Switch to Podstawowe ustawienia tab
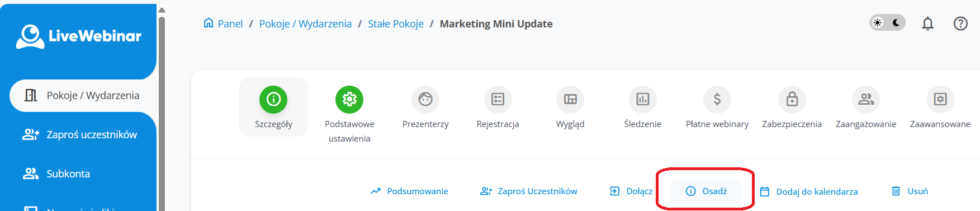The image size is (980, 211). (x=349, y=114)
